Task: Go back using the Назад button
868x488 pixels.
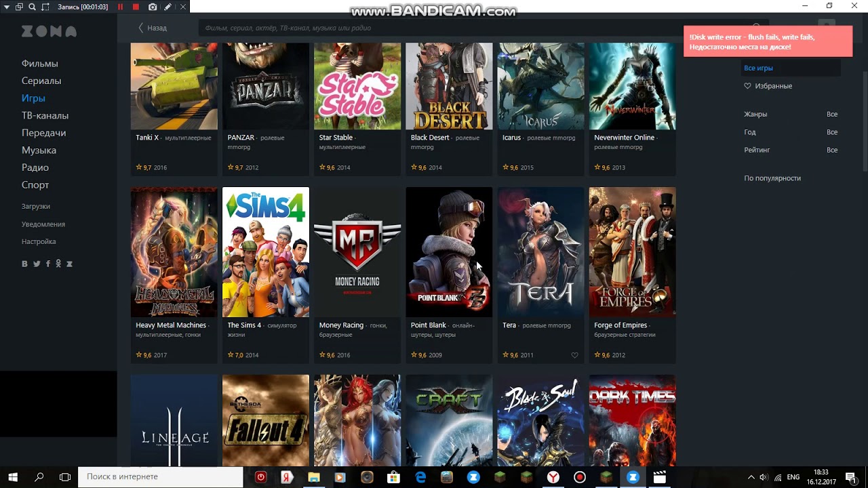Action: point(153,28)
